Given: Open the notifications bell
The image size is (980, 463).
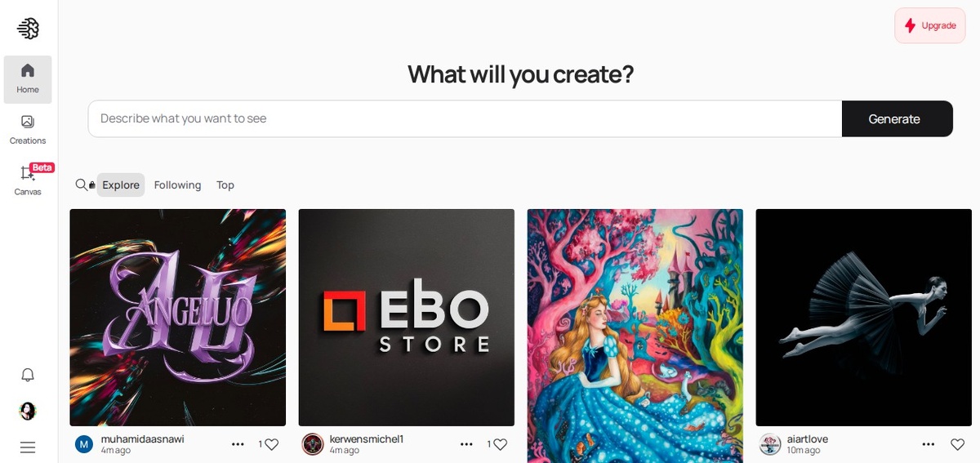Looking at the screenshot, I should pos(28,375).
